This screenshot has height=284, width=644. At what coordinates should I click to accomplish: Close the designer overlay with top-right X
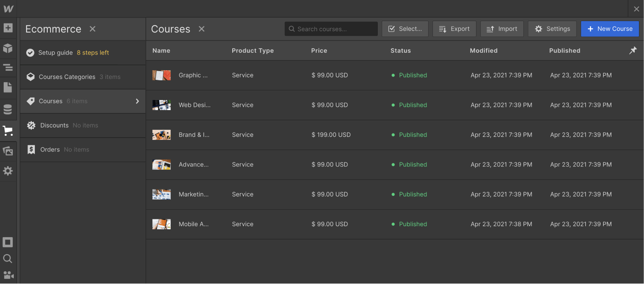636,9
